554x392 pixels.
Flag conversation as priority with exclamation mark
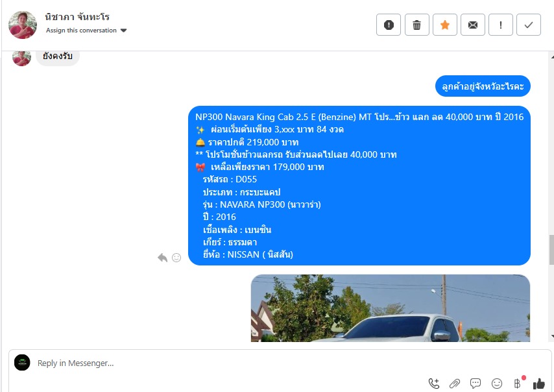(501, 25)
